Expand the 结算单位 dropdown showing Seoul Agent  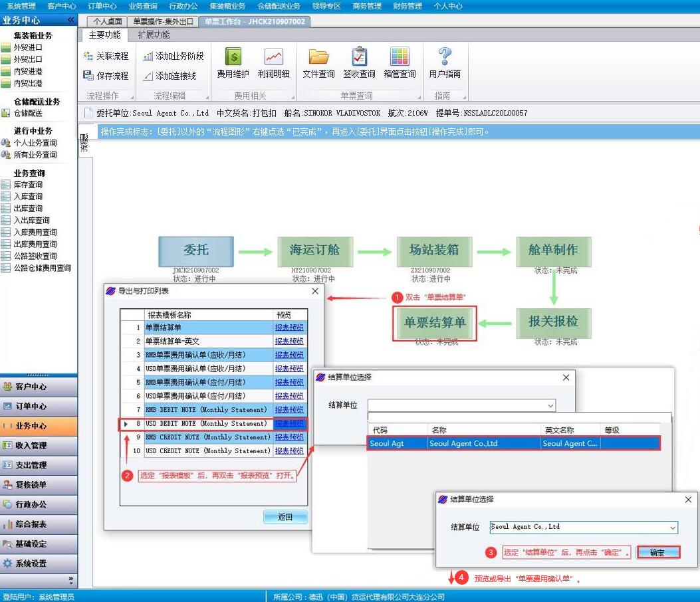(673, 528)
